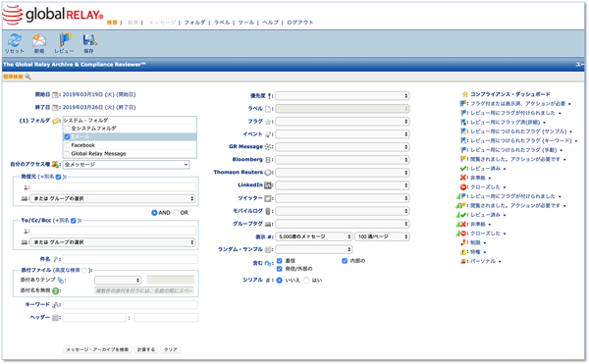Check the 全システムフォルダ checkbox
Viewport: 589px width, 364px height.
point(67,129)
